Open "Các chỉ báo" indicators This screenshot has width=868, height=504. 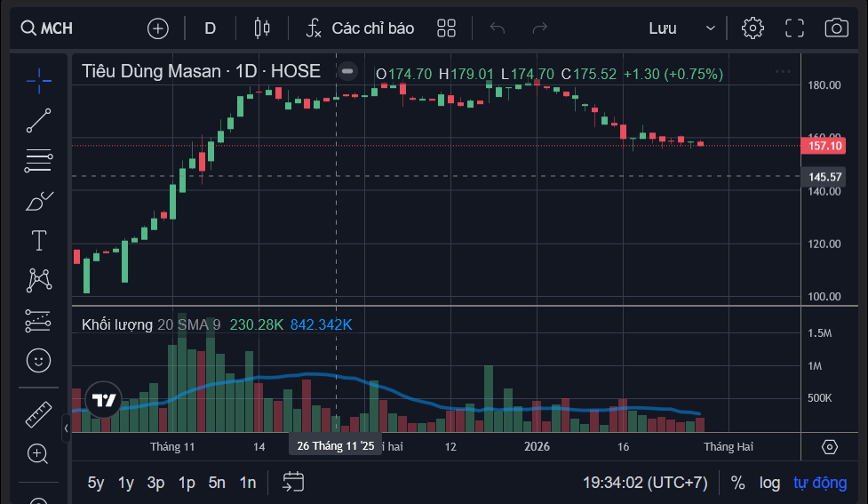tap(360, 28)
